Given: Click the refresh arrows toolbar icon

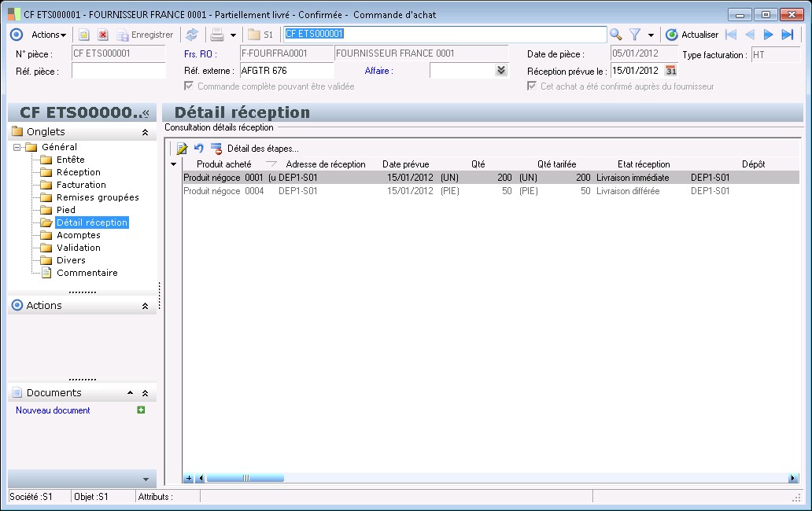Looking at the screenshot, I should click(x=192, y=35).
